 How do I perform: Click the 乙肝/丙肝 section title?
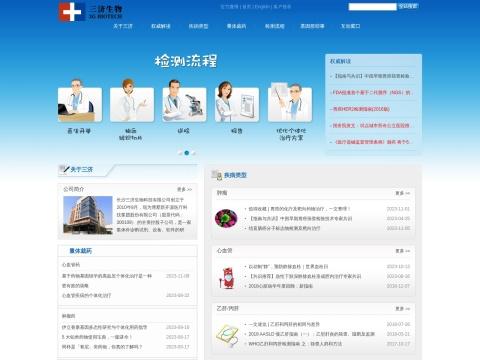point(228,308)
